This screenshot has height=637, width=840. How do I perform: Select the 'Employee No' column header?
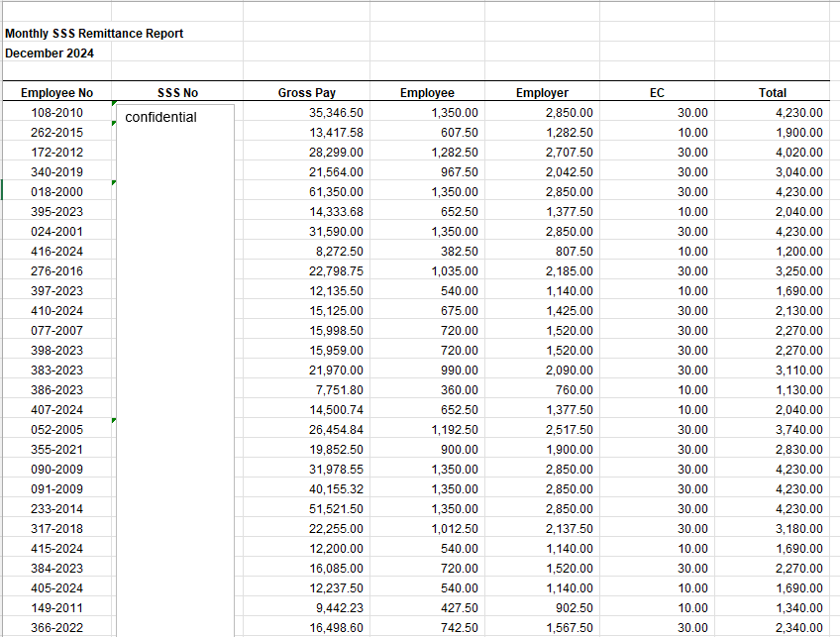[x=56, y=93]
